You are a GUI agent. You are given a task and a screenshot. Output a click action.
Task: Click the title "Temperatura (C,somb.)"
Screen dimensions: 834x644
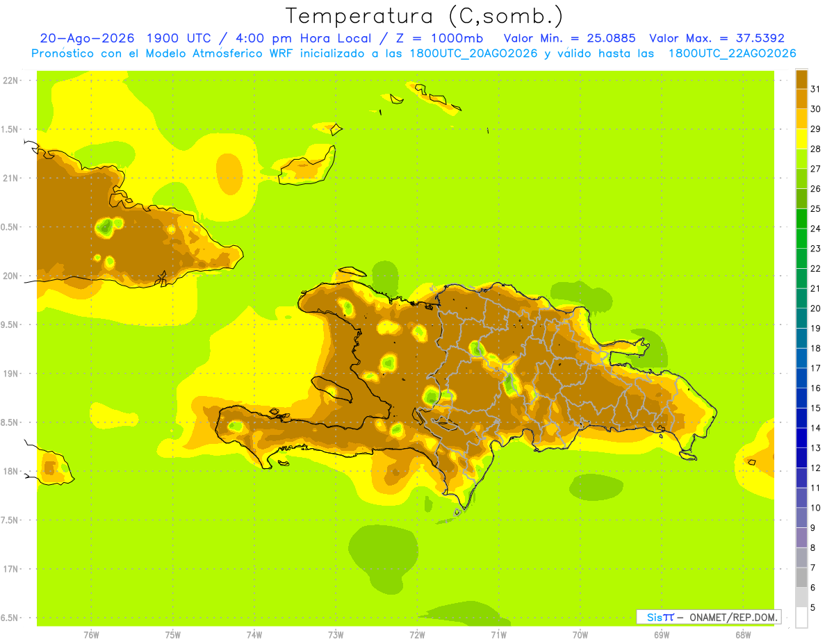424,16
